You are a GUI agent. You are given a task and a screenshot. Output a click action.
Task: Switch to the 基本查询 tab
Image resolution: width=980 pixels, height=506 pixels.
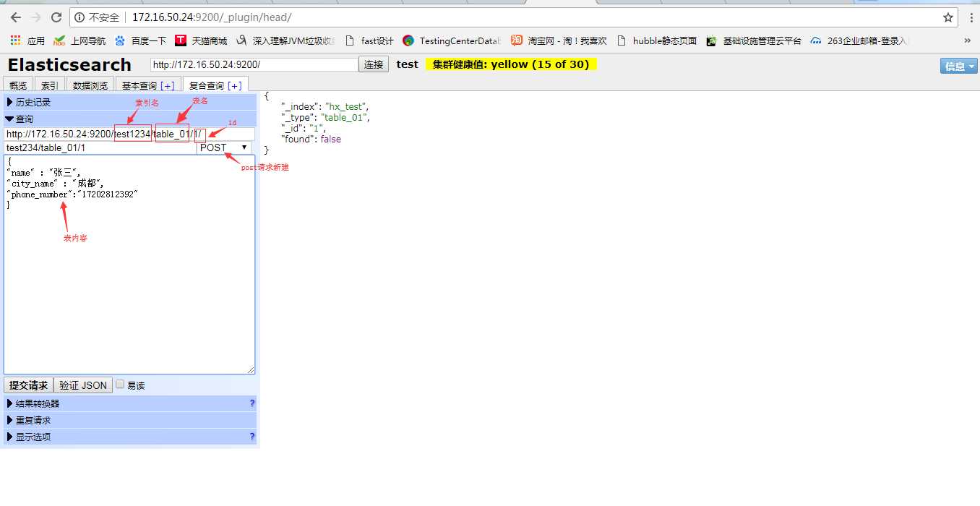point(139,85)
